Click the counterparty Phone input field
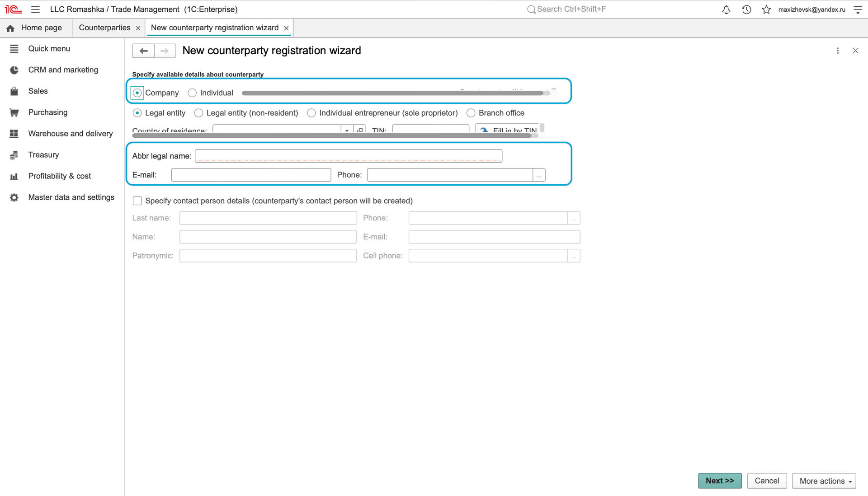Screen dimensions: 868x496 450,175
